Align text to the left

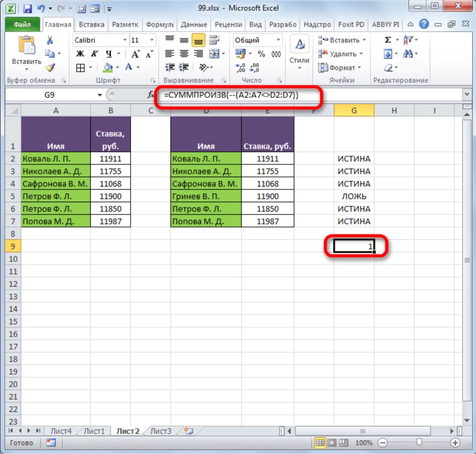point(170,54)
